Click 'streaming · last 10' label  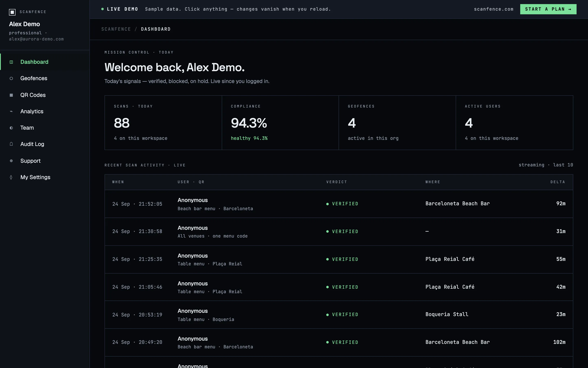(546, 165)
